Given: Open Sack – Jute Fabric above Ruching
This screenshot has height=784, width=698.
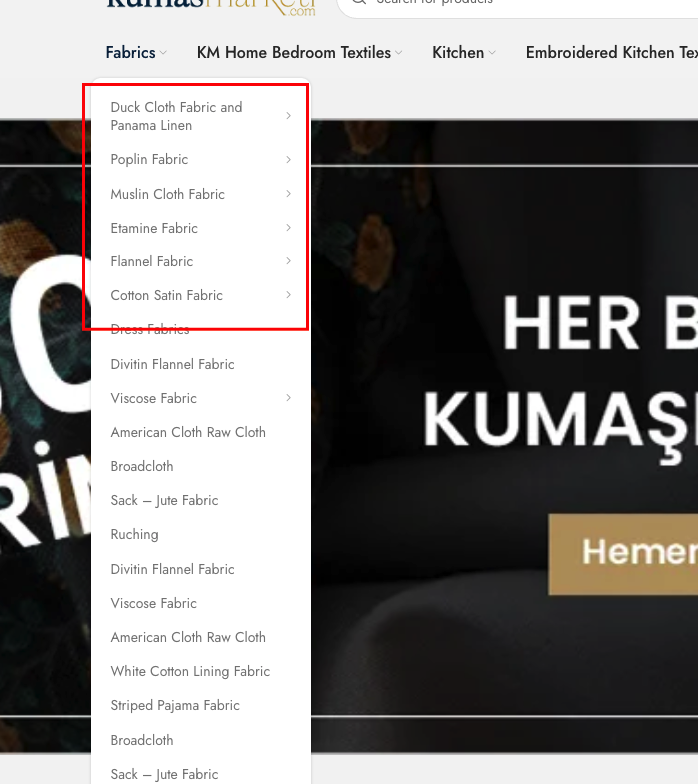Looking at the screenshot, I should pos(164,500).
